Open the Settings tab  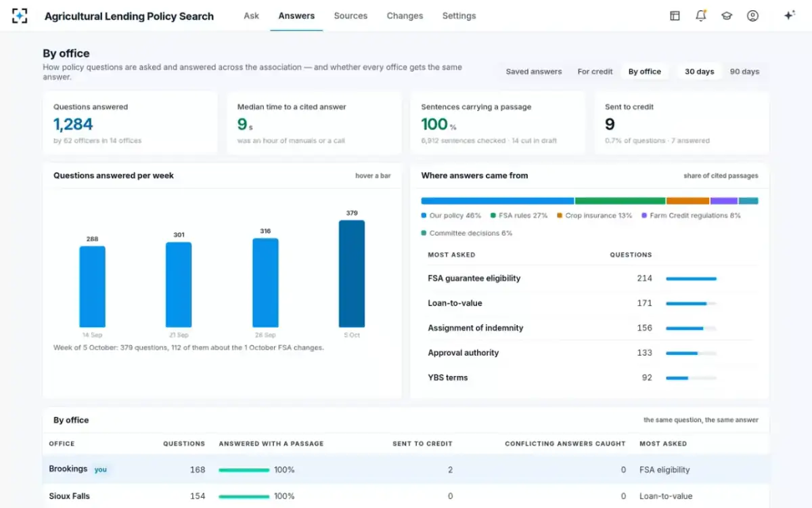[x=459, y=16]
